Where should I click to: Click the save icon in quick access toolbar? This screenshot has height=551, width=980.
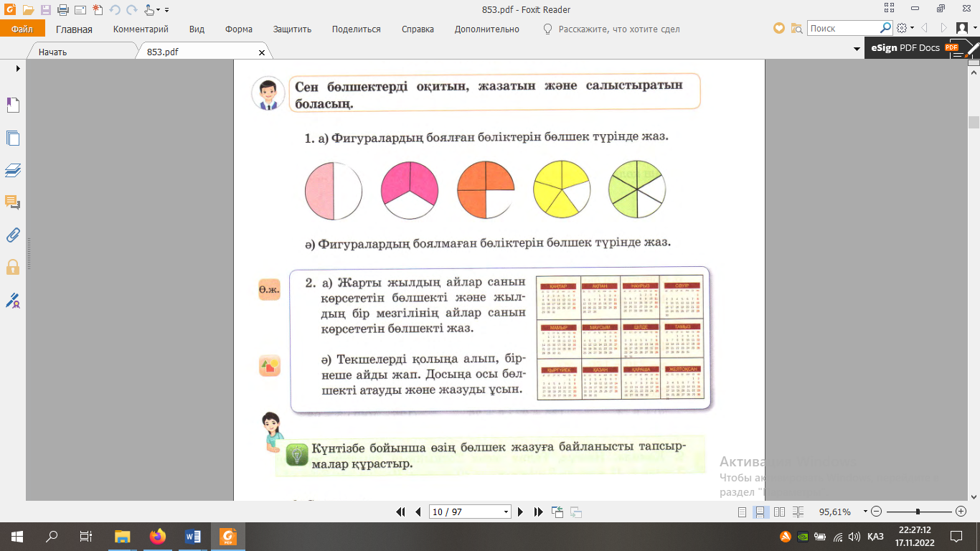(46, 10)
